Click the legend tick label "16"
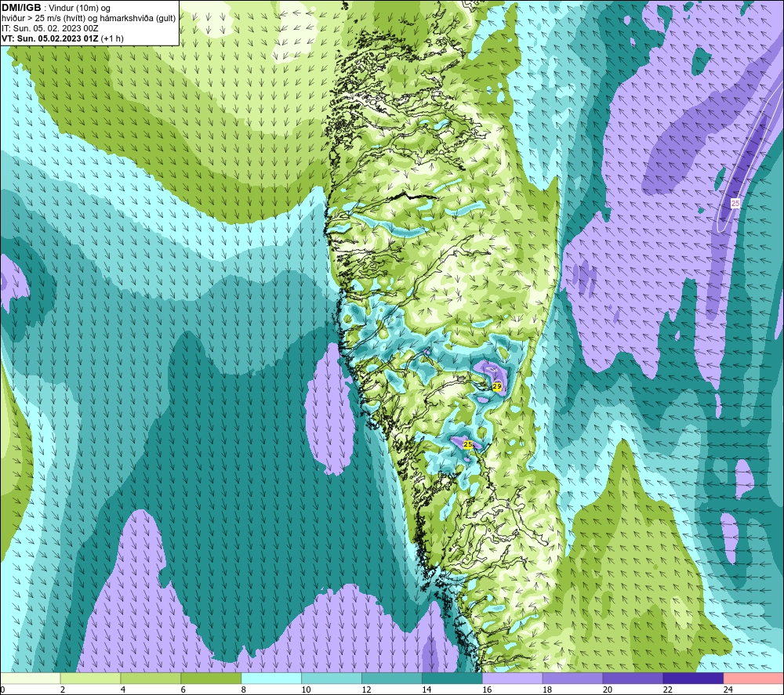This screenshot has width=784, height=695. 487,690
